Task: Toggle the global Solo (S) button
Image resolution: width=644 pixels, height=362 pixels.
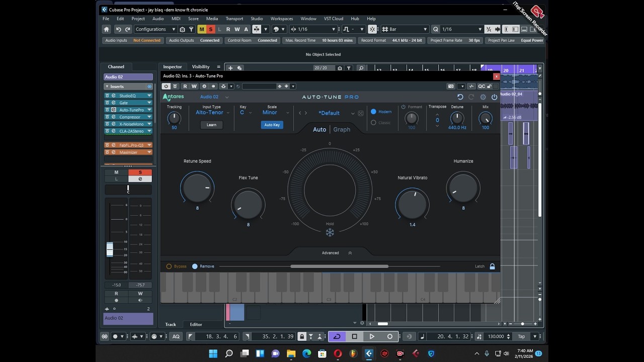Action: (x=210, y=29)
